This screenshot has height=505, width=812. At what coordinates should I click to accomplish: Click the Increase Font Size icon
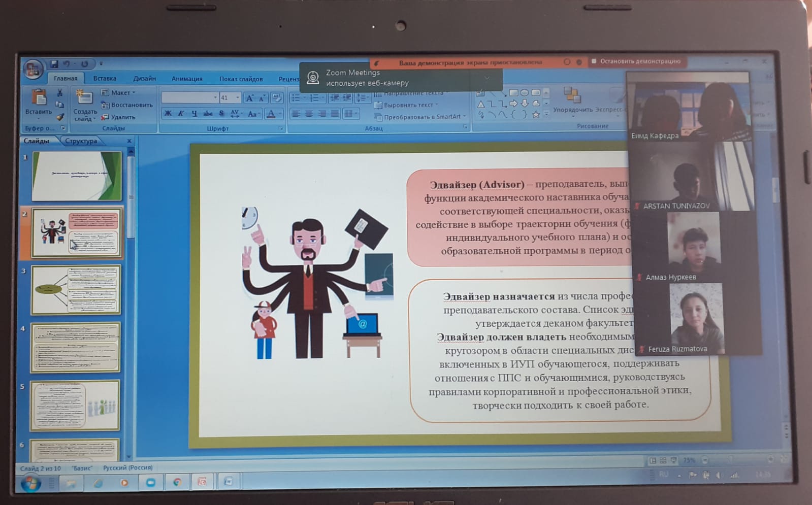(249, 98)
